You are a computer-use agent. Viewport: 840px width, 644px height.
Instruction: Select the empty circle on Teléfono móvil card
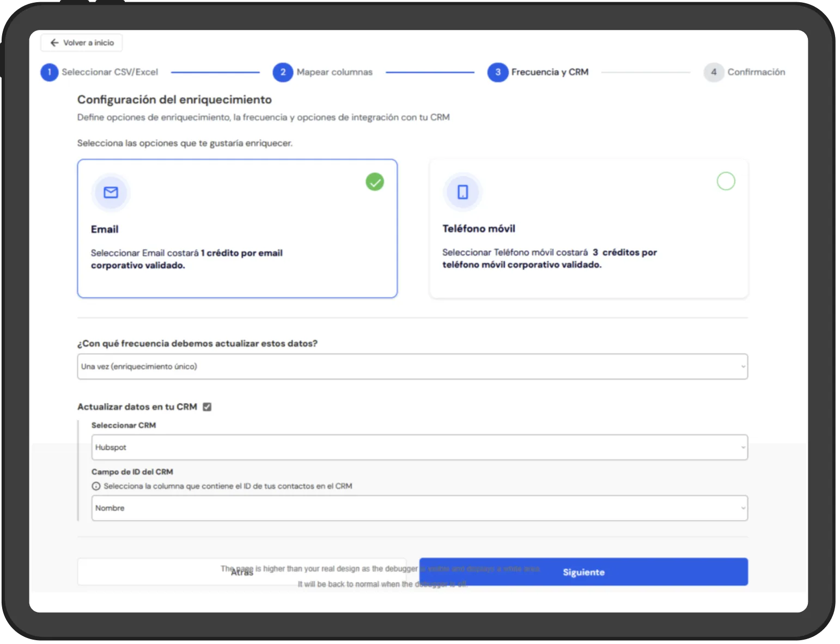tap(726, 181)
